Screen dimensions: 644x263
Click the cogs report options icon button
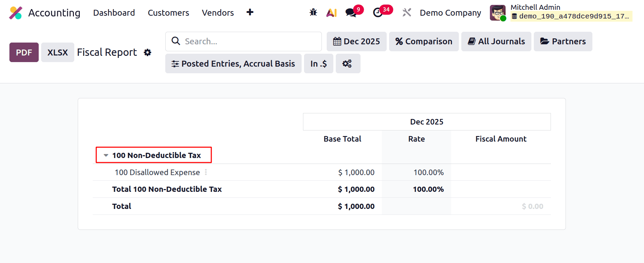point(348,63)
